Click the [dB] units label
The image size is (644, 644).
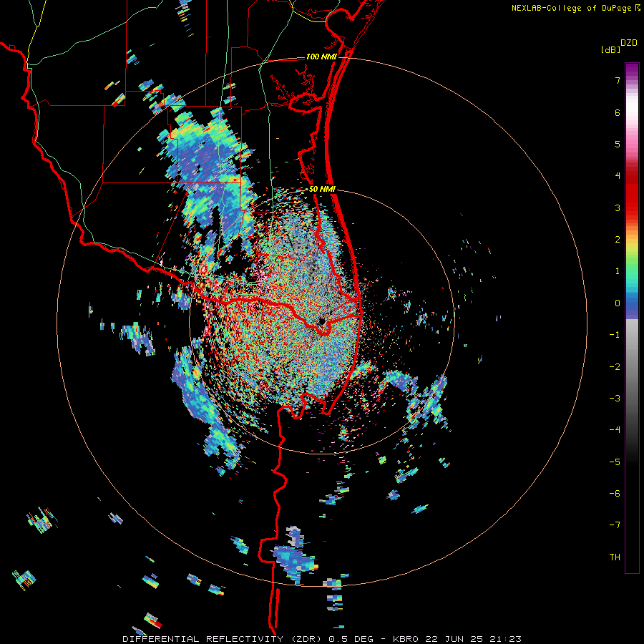click(611, 49)
